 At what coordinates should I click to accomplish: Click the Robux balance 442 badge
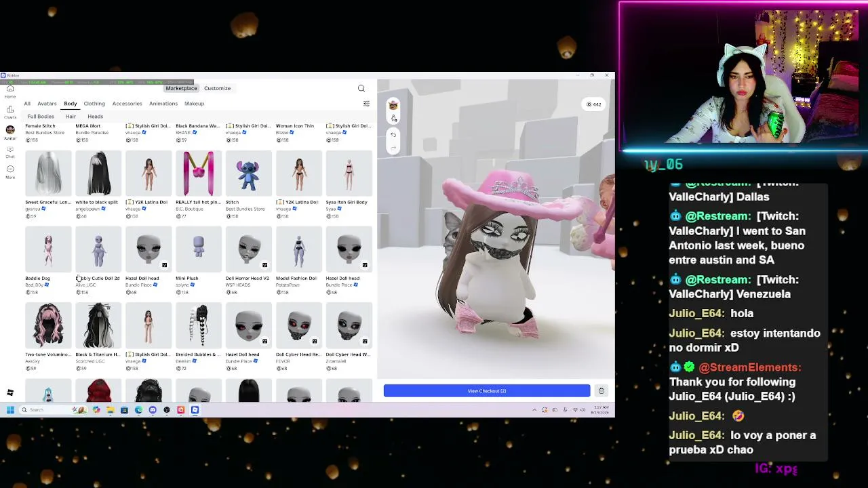(x=594, y=104)
